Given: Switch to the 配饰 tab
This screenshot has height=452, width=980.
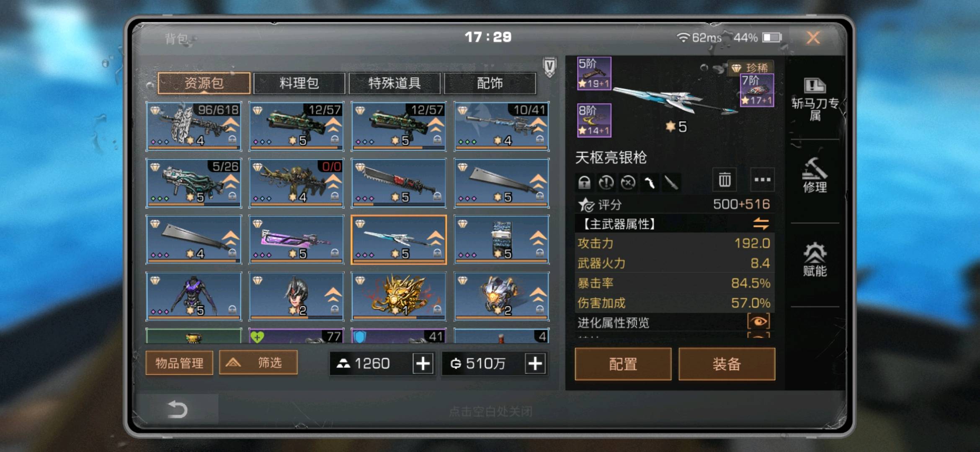Looking at the screenshot, I should [x=490, y=83].
